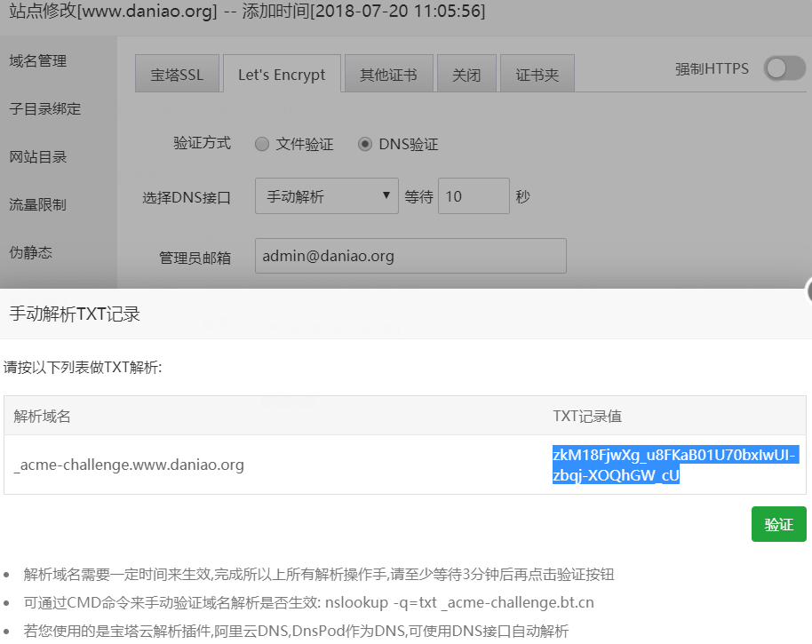Open the 证书夹 tab
This screenshot has width=812, height=644.
coord(537,75)
